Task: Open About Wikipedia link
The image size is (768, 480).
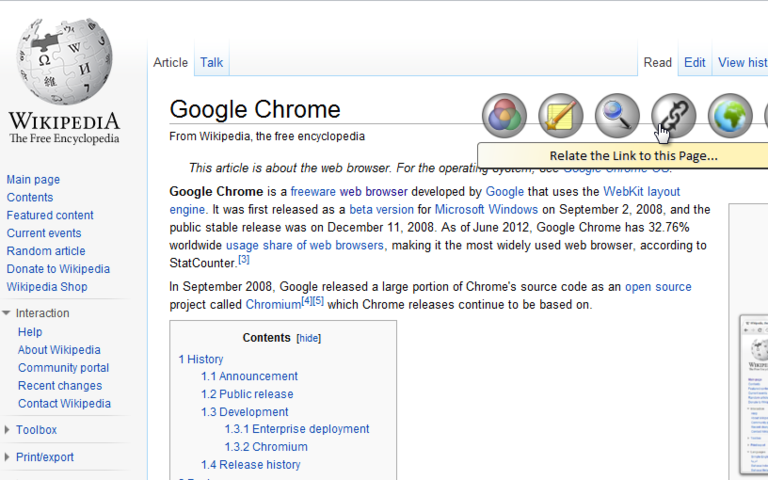Action: pos(59,350)
